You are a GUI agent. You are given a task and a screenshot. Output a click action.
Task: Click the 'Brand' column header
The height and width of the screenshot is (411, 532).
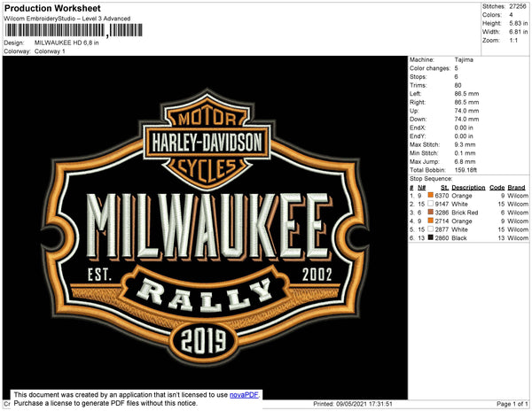(516, 188)
